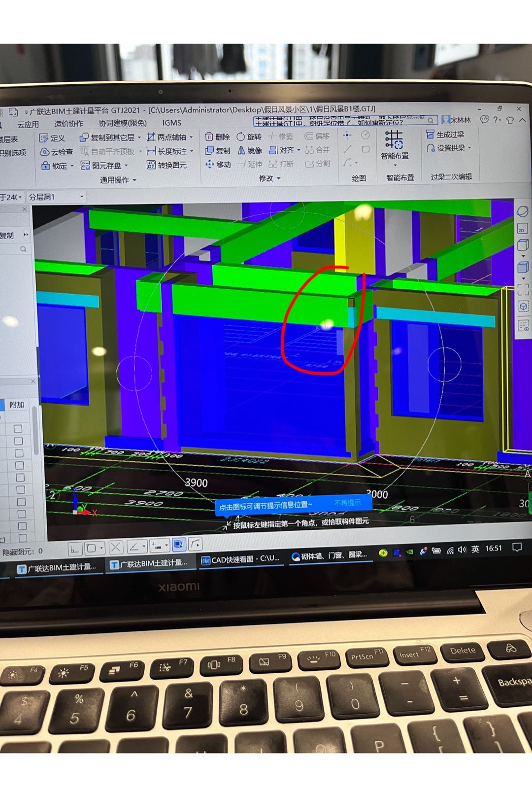Click the 锁定 lock icon
The width and height of the screenshot is (532, 792).
coord(45,166)
